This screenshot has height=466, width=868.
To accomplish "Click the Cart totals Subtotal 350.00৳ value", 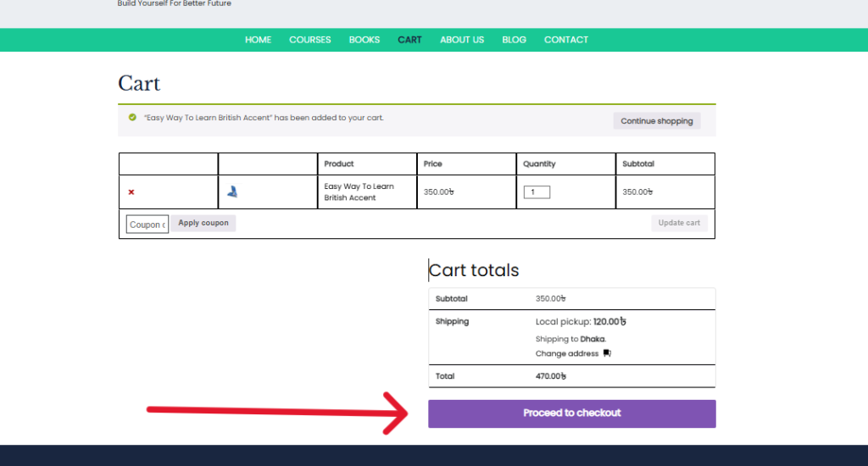I will click(550, 299).
